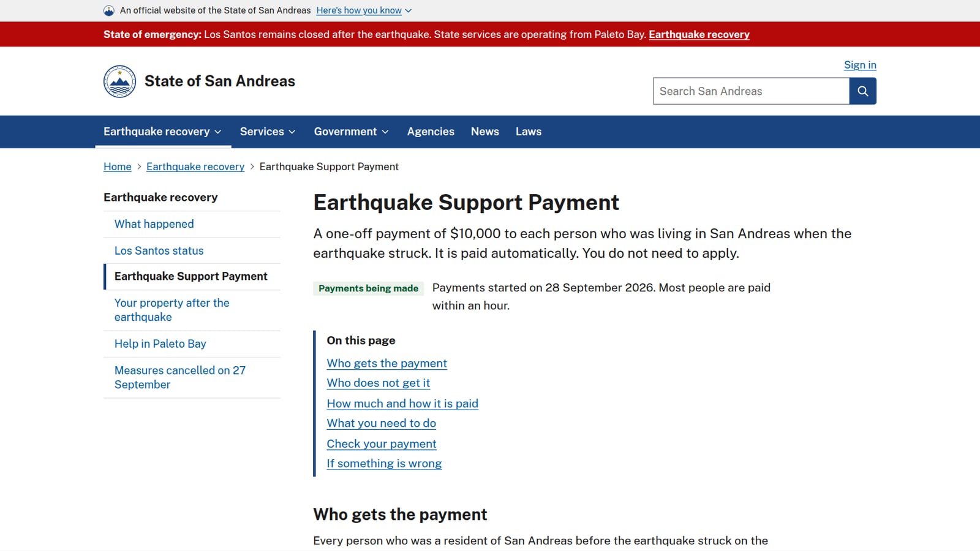The width and height of the screenshot is (980, 551).
Task: Go to the Agencies nav item
Action: coord(431,132)
